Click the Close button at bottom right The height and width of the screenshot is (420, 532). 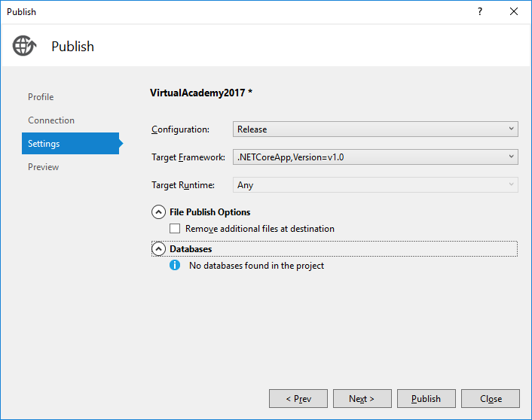[x=491, y=399]
